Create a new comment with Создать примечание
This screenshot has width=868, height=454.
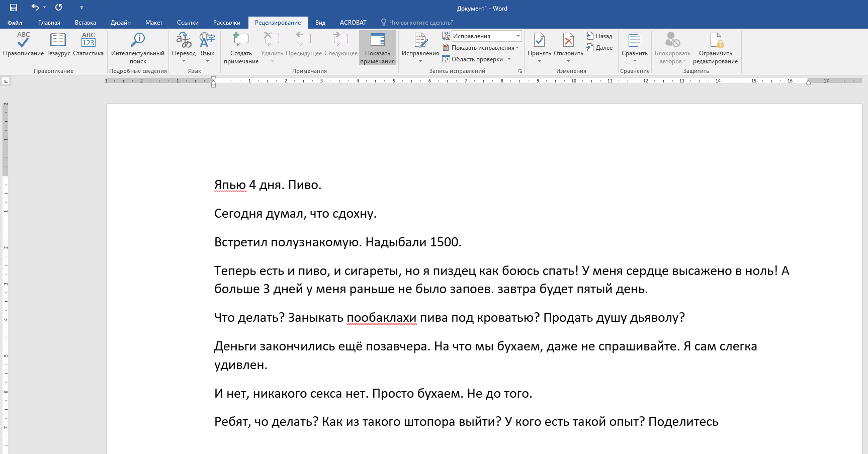(x=241, y=47)
